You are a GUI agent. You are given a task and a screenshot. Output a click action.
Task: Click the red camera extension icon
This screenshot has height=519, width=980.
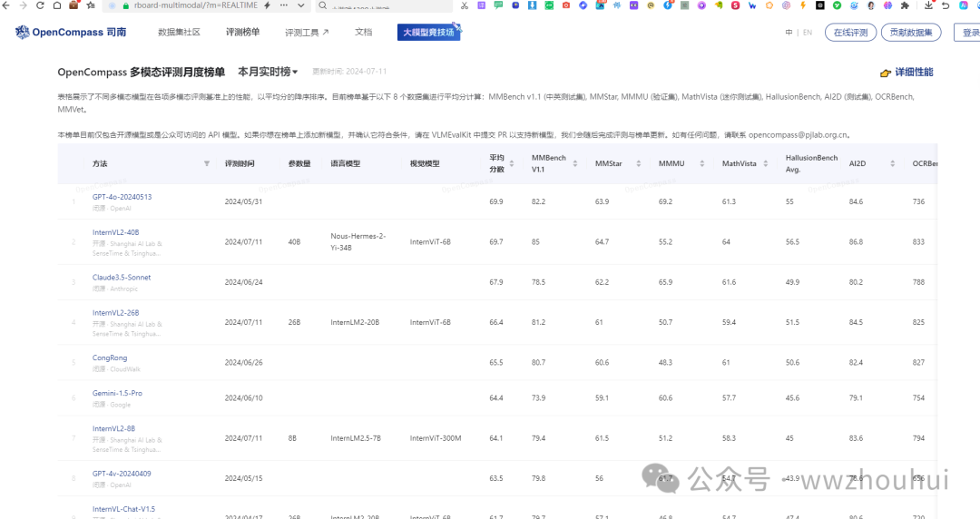tap(565, 5)
